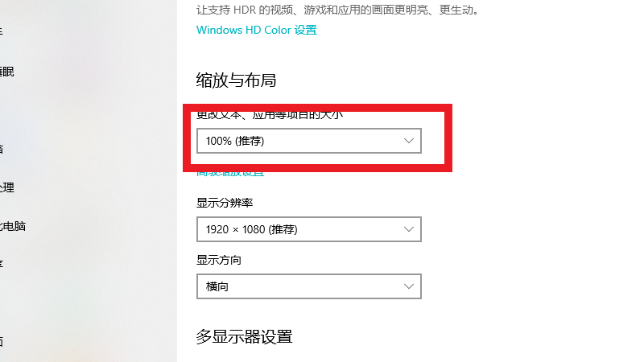Select the 平板电脑 sidebar item ending in 脑
Image resolution: width=644 pixels, height=362 pixels.
pos(2,149)
